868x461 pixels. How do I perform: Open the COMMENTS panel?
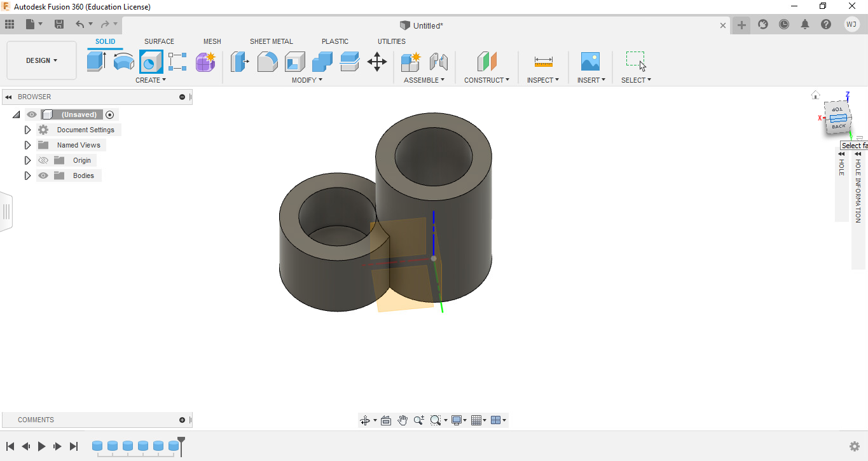(x=36, y=420)
